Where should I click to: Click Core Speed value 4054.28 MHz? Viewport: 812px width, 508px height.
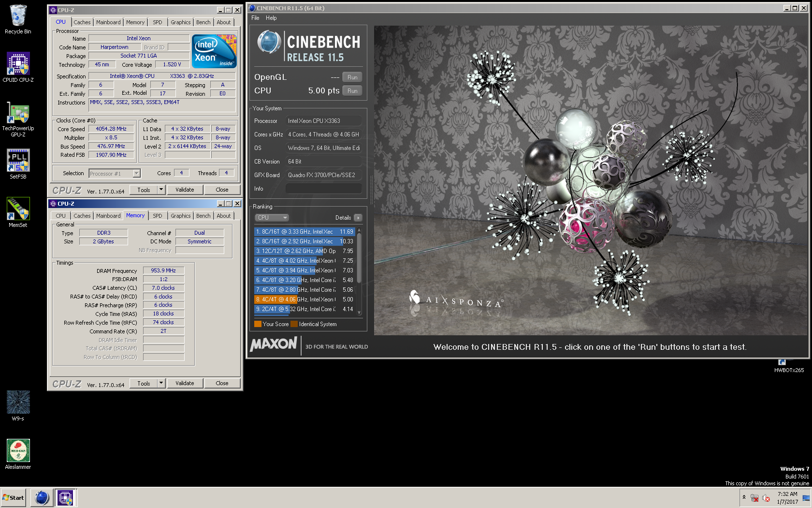[111, 129]
